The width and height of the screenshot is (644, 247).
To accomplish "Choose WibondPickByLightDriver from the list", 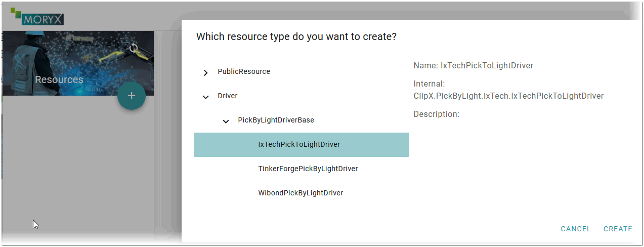I will [301, 193].
